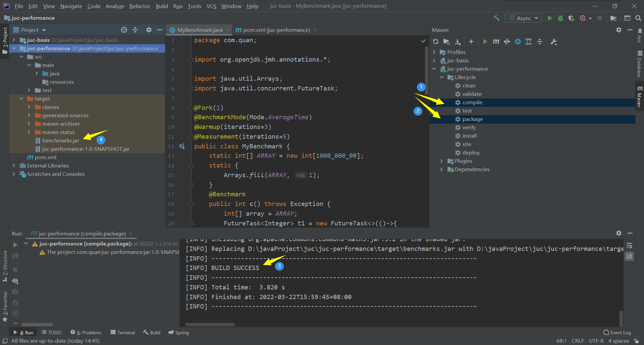Screen dimensions: 644x345
Task: Open the Refactor menu
Action: point(140,6)
